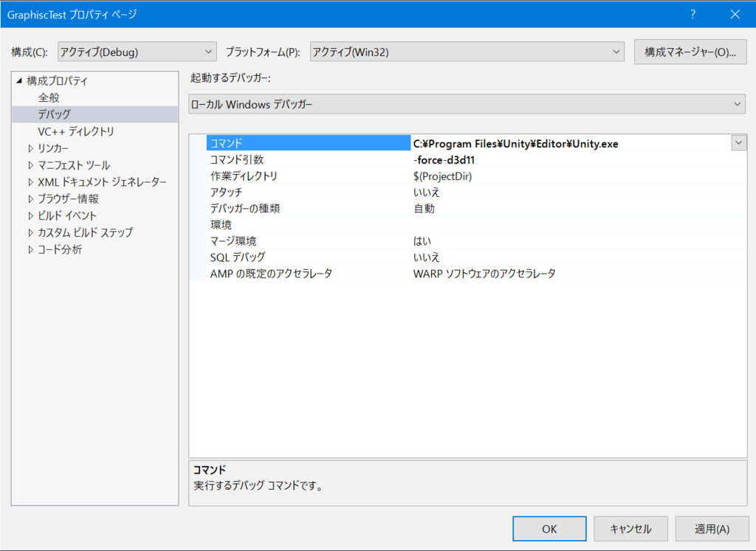Select the ブラウザー情報 item label
Viewport: 756px width, 551px height.
coord(68,199)
